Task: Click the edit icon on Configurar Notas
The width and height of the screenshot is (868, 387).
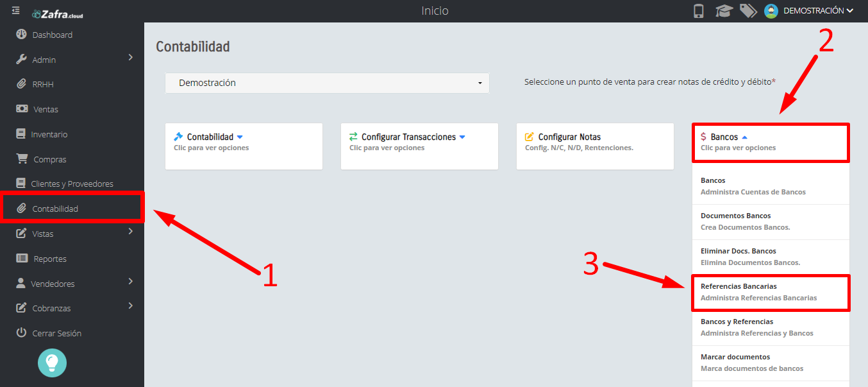Action: [529, 137]
